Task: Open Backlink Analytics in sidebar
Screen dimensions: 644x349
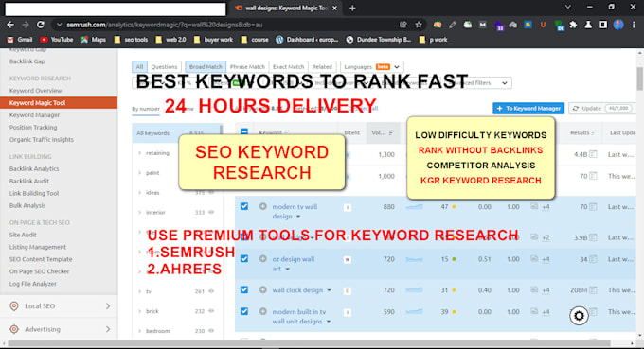Action: 34,168
